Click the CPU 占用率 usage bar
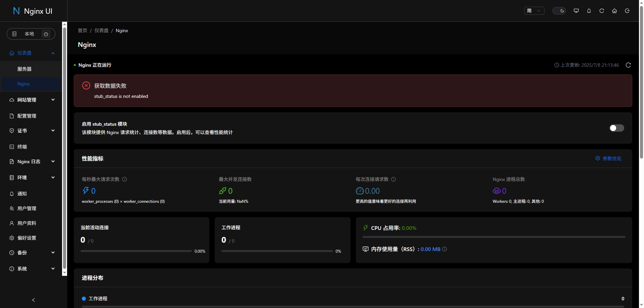 (x=494, y=237)
